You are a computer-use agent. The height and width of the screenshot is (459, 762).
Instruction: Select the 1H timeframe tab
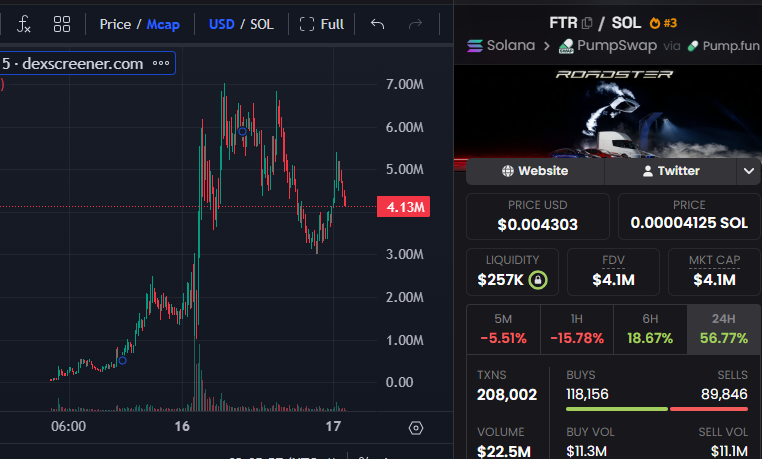click(577, 329)
